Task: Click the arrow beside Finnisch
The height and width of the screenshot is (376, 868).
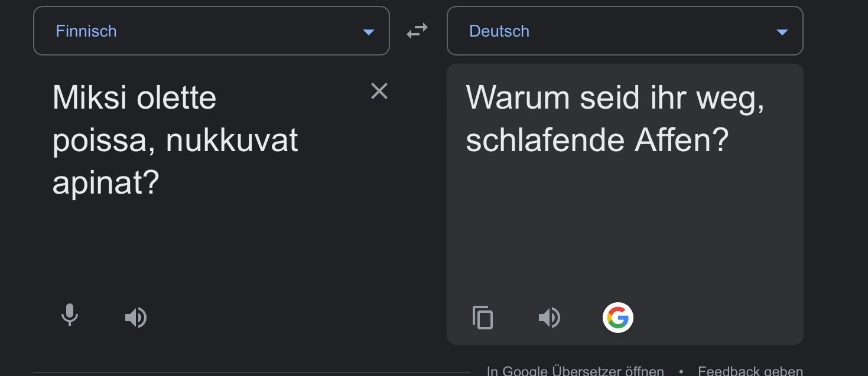Action: pyautogui.click(x=369, y=32)
